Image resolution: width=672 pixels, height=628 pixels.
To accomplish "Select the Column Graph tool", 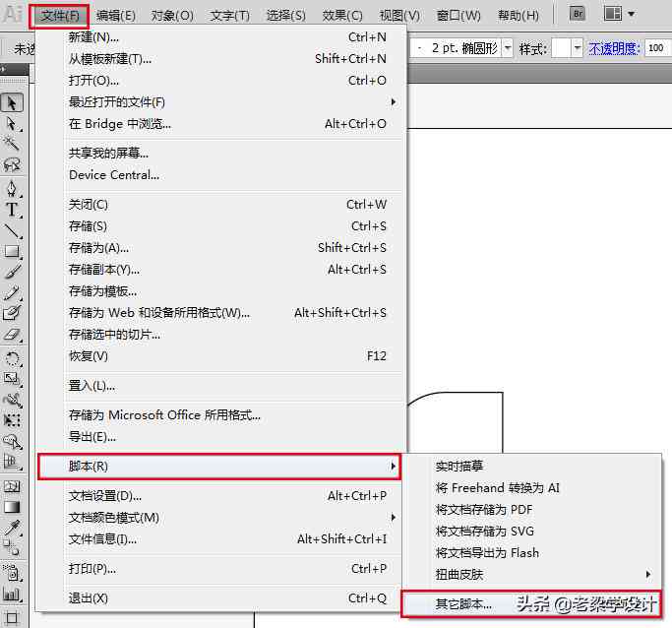I will (x=12, y=594).
